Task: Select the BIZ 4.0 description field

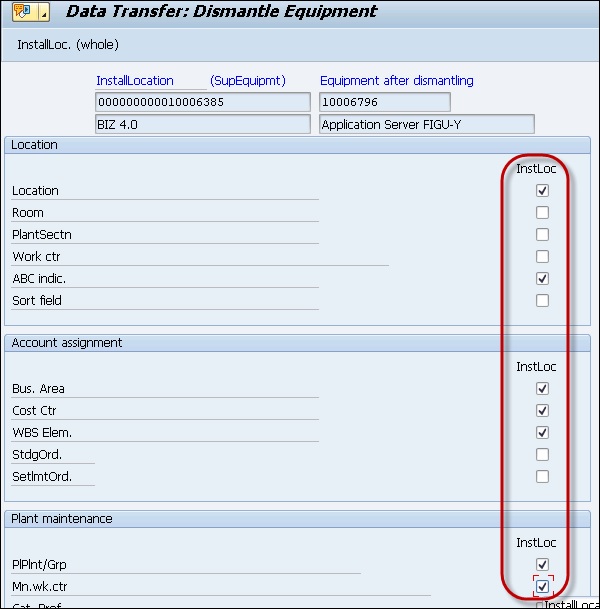Action: [x=203, y=125]
